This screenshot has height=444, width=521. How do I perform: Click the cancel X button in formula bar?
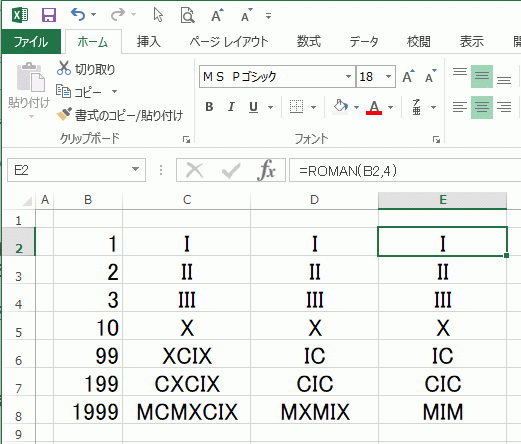pyautogui.click(x=195, y=171)
